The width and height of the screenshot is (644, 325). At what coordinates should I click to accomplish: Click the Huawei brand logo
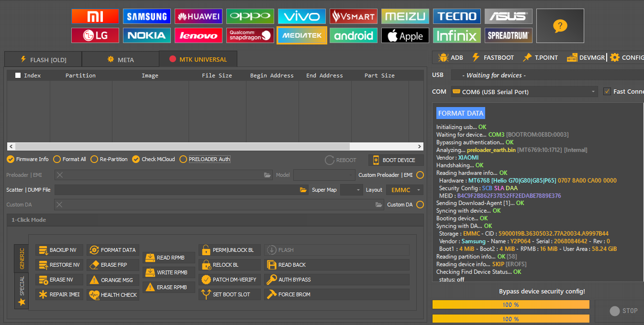pyautogui.click(x=198, y=16)
